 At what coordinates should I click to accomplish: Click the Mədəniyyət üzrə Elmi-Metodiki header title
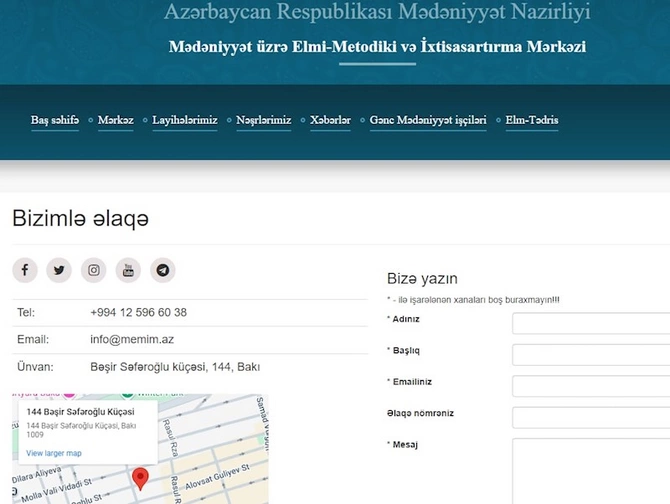377,47
